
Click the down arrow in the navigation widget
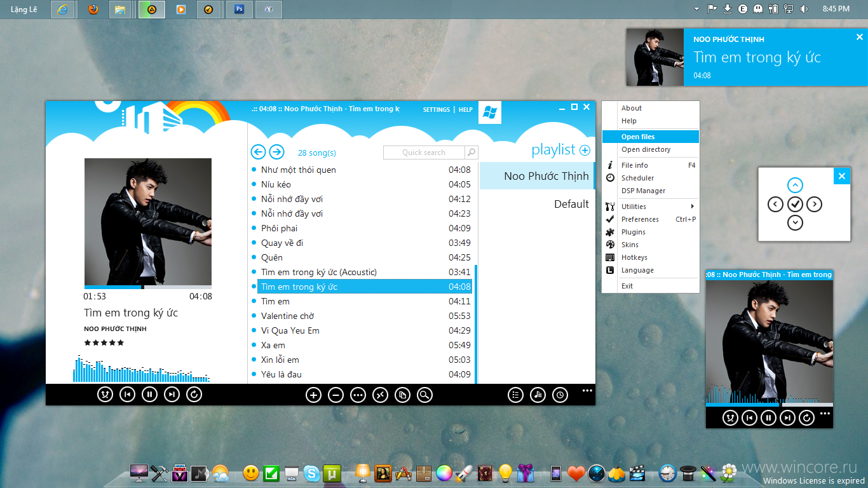click(x=795, y=223)
